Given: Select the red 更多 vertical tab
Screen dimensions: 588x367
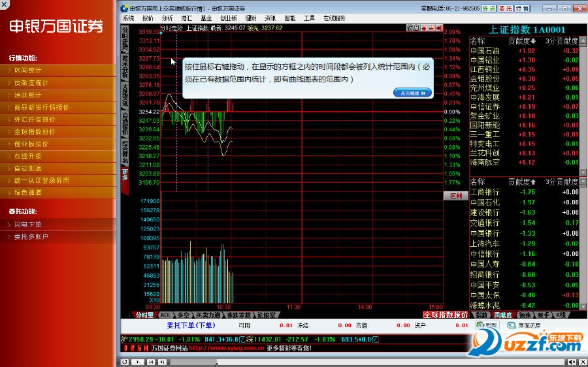Looking at the screenshot, I should [125, 180].
